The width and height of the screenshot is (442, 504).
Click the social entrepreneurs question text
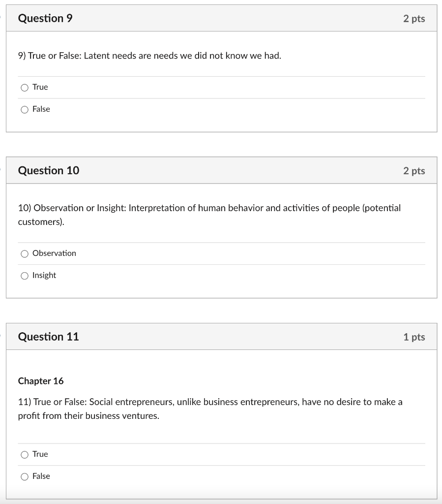[210, 409]
